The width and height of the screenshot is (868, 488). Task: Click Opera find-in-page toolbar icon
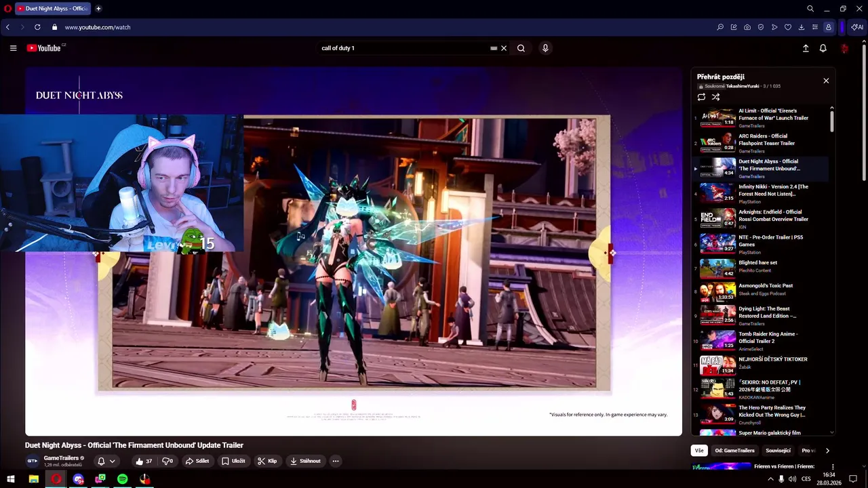720,27
